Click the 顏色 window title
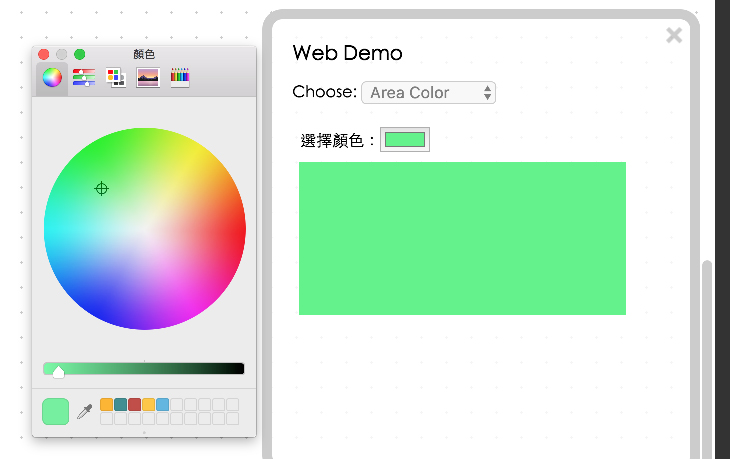Image resolution: width=731 pixels, height=460 pixels. [144, 55]
